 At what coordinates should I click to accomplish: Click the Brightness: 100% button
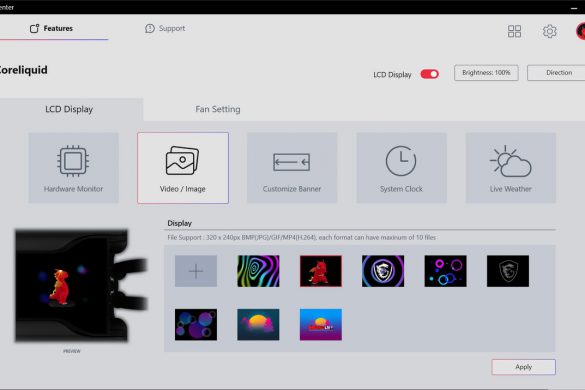point(486,73)
